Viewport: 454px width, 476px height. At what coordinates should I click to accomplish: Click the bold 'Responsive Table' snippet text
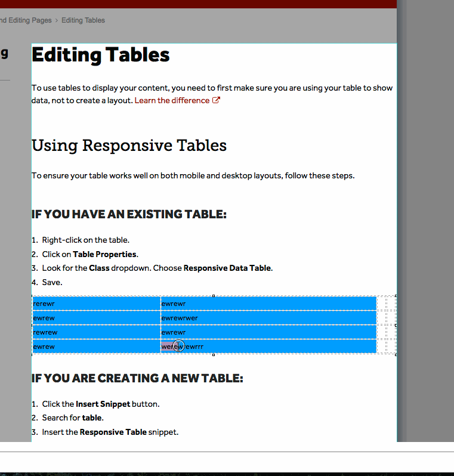pos(113,432)
